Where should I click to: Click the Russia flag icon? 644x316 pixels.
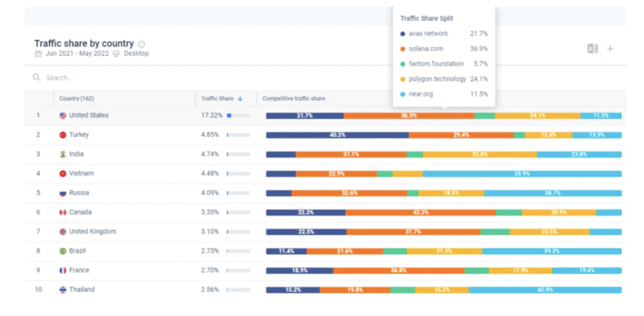63,193
